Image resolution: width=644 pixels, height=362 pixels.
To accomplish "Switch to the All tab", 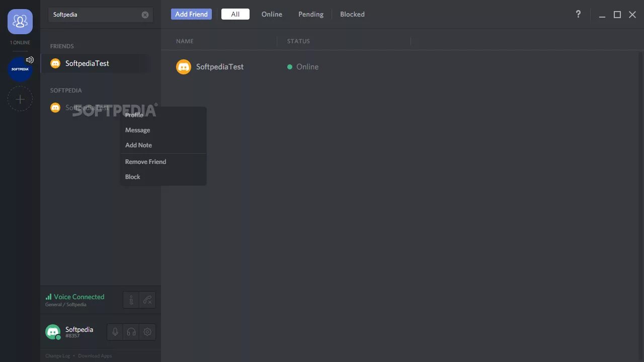I will click(235, 14).
